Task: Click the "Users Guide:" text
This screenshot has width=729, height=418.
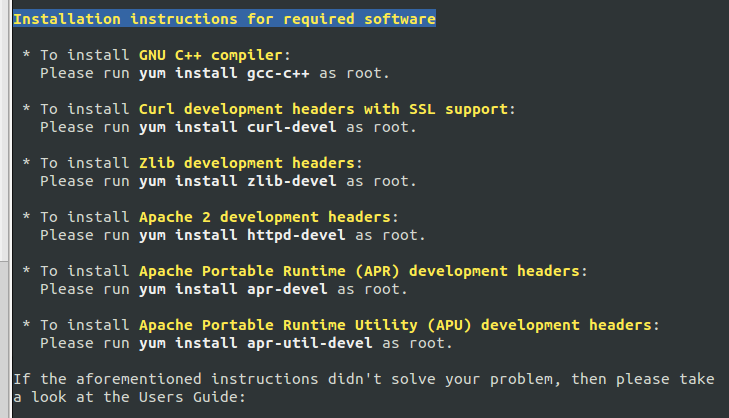Action: [x=192, y=397]
